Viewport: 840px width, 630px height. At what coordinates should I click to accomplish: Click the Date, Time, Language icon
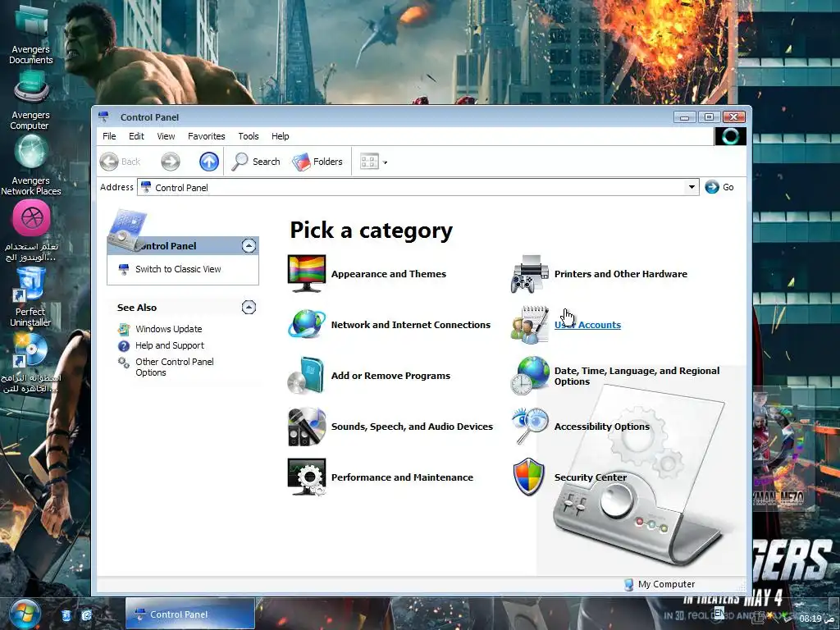529,375
